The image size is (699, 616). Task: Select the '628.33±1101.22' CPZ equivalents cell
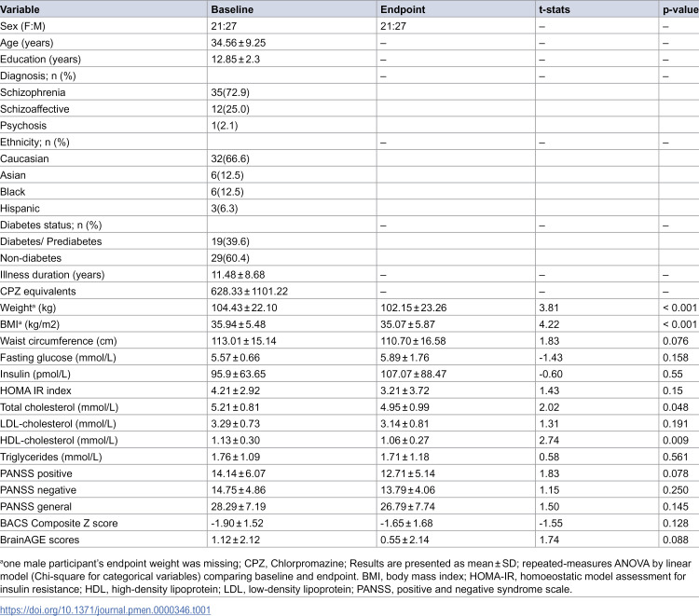point(250,291)
